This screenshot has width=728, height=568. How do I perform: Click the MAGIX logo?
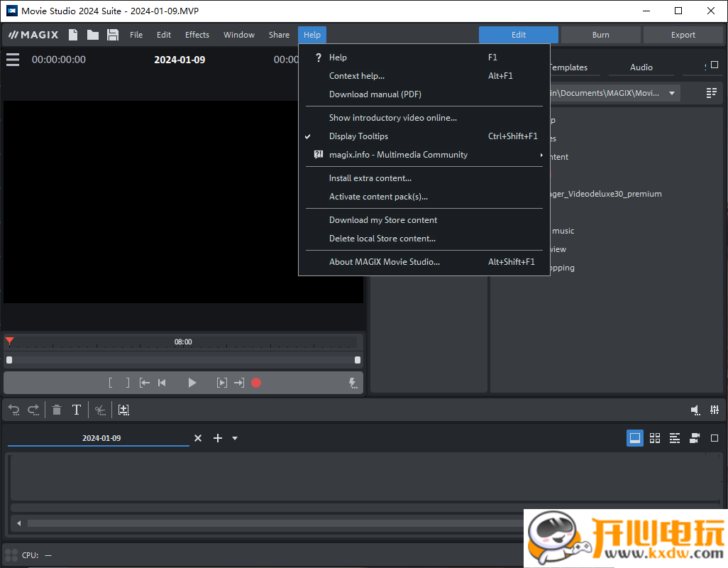[33, 35]
